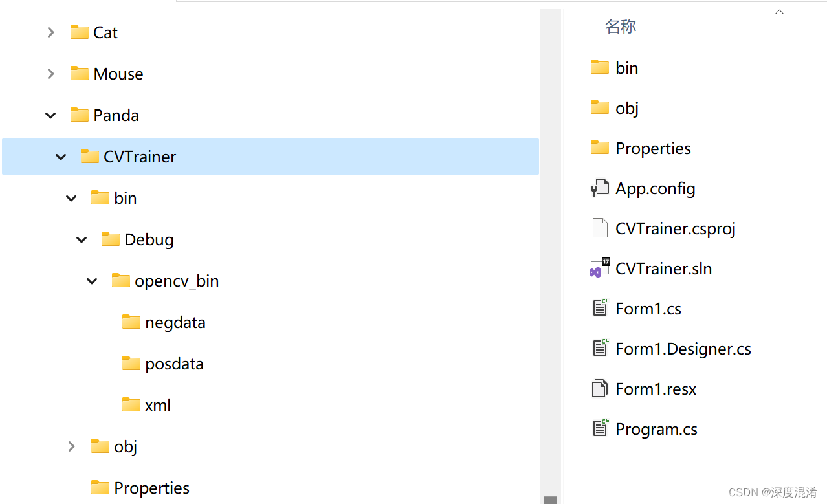Open the xml folder in tree

157,405
